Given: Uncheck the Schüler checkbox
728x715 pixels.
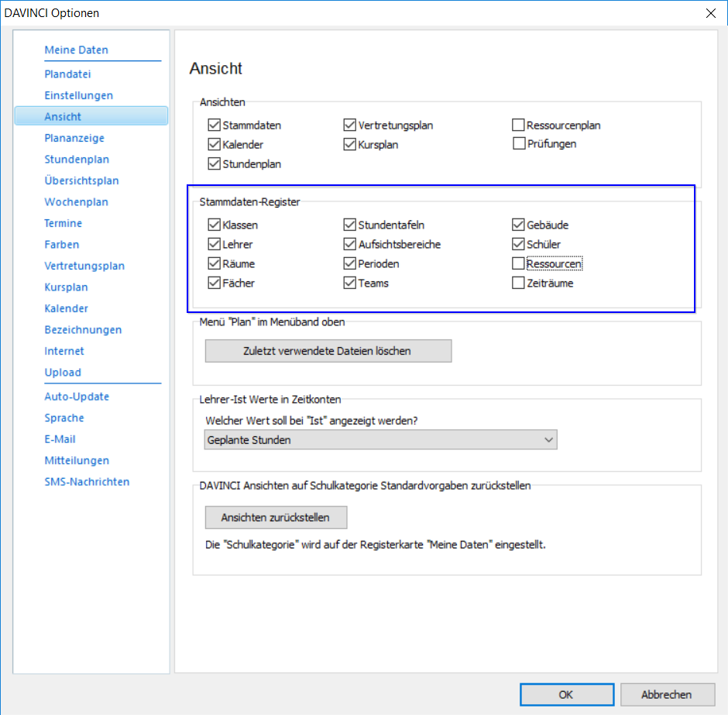Looking at the screenshot, I should pos(518,244).
